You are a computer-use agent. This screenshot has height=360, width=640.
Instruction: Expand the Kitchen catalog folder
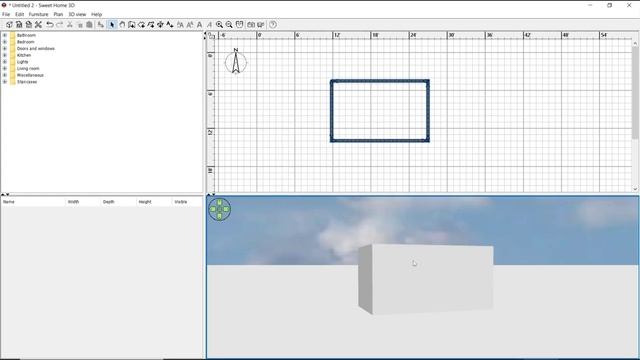(x=4, y=55)
